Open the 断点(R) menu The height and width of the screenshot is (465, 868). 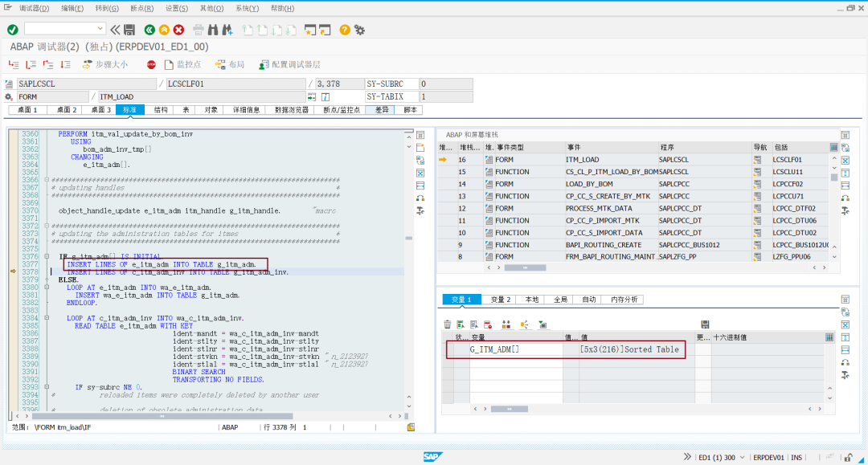(142, 8)
